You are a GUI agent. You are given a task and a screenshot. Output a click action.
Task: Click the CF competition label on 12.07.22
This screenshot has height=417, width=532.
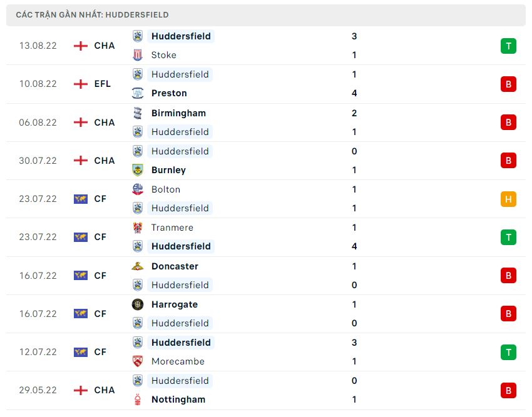click(100, 352)
